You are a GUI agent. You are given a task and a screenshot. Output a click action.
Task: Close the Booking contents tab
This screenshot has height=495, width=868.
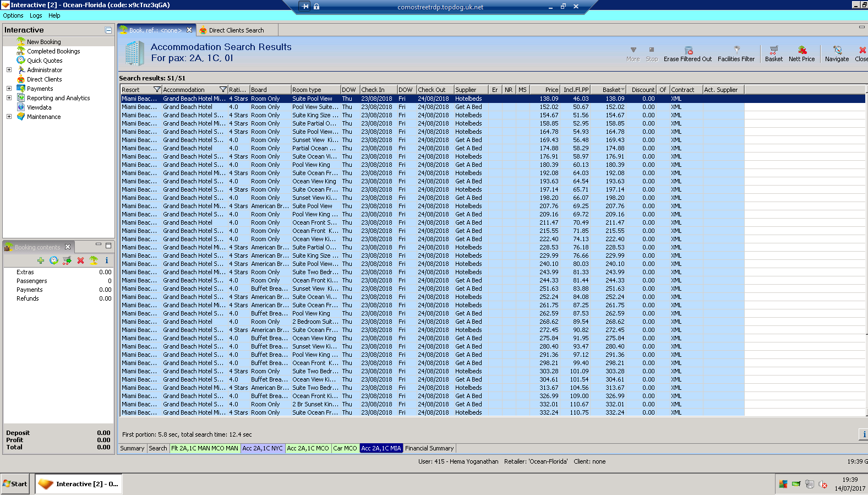[68, 247]
